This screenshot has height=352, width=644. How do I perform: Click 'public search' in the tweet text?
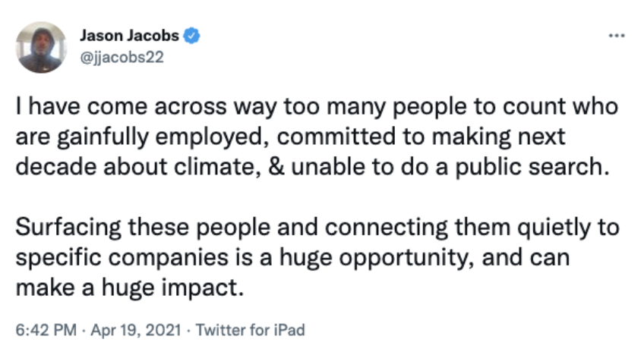tap(532, 168)
